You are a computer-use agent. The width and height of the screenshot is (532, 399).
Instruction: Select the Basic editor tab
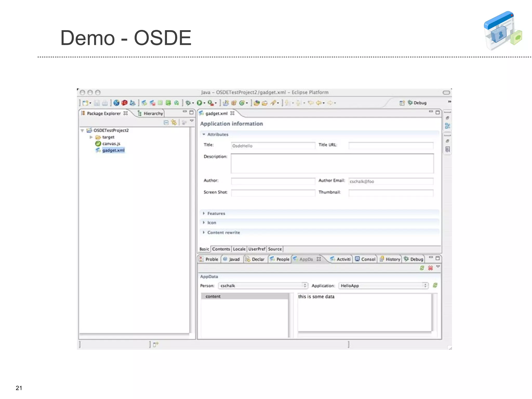(204, 249)
